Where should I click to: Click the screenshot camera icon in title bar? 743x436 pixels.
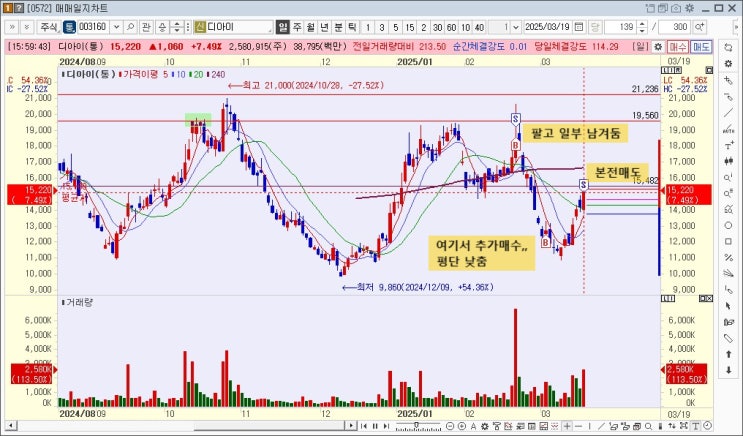click(x=676, y=8)
